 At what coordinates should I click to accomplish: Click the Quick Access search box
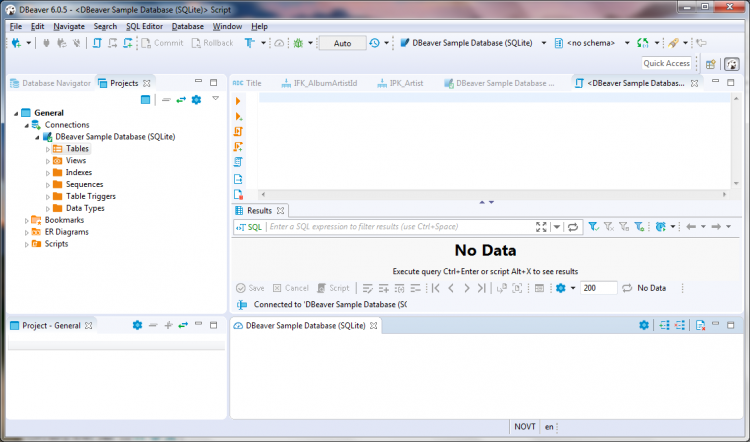(x=667, y=63)
